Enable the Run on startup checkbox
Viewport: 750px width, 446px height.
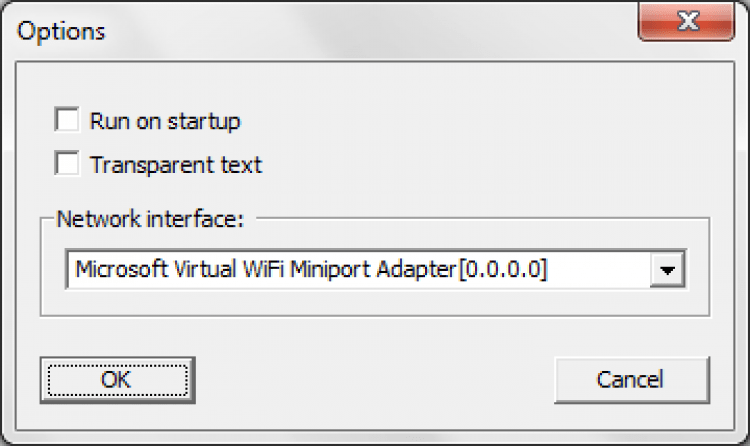coord(68,122)
